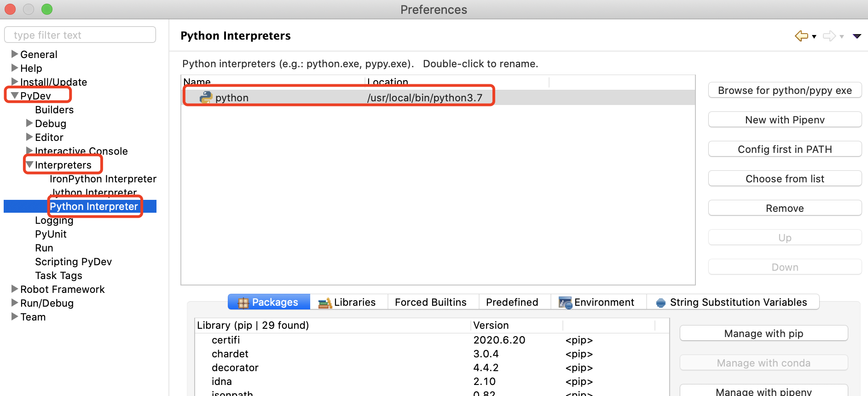Image resolution: width=868 pixels, height=396 pixels.
Task: Expand the Team tree node
Action: pyautogui.click(x=15, y=316)
